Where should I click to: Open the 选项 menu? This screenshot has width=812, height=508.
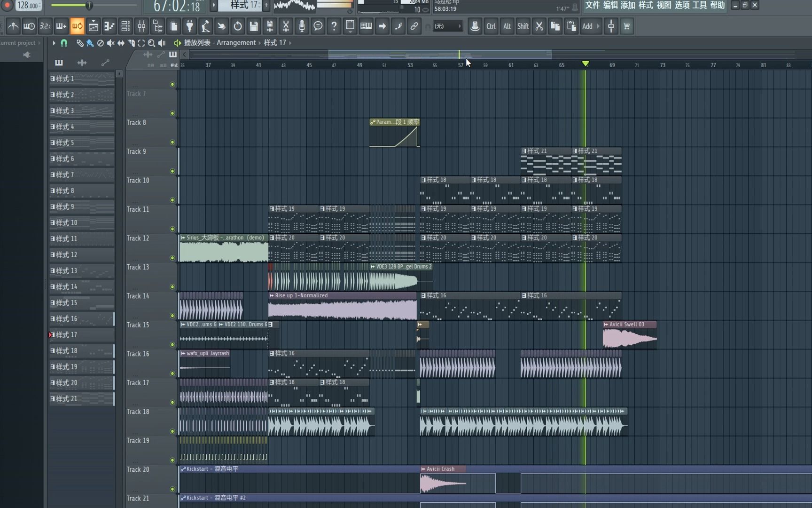pyautogui.click(x=681, y=5)
